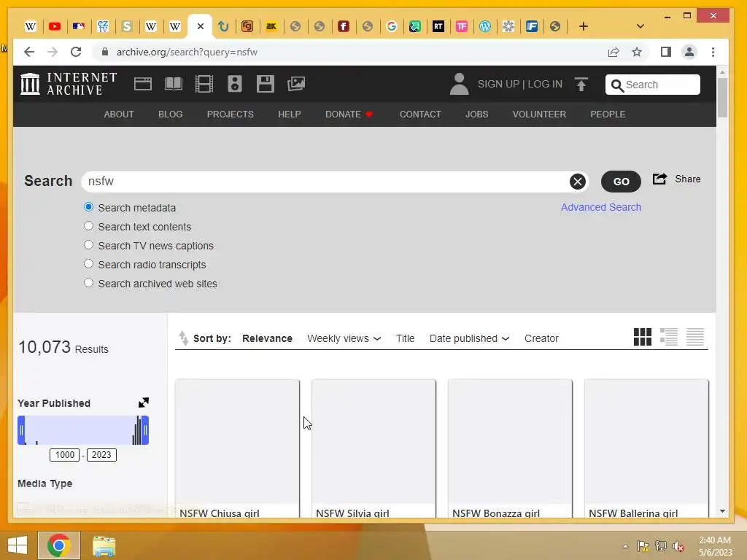This screenshot has height=560, width=747.
Task: Go back in browser history
Action: pos(29,52)
